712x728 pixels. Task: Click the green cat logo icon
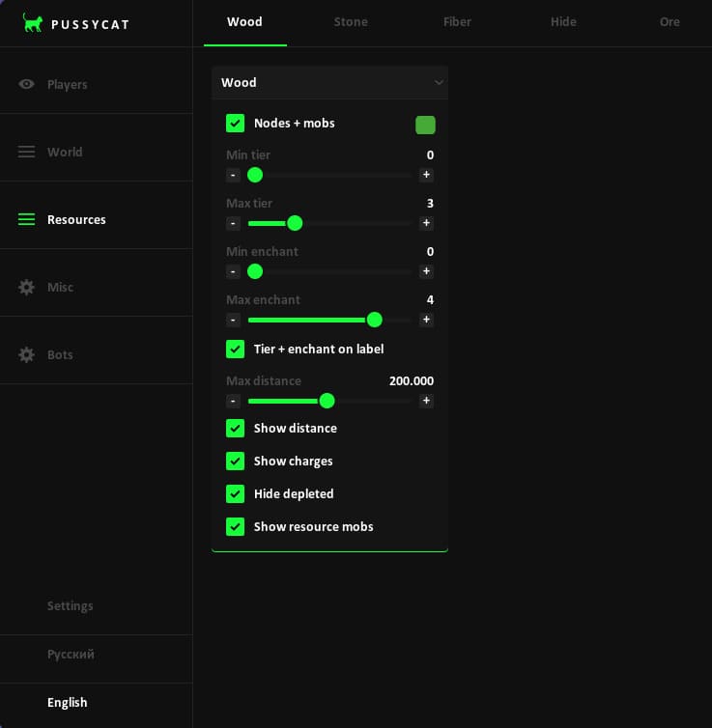[33, 23]
